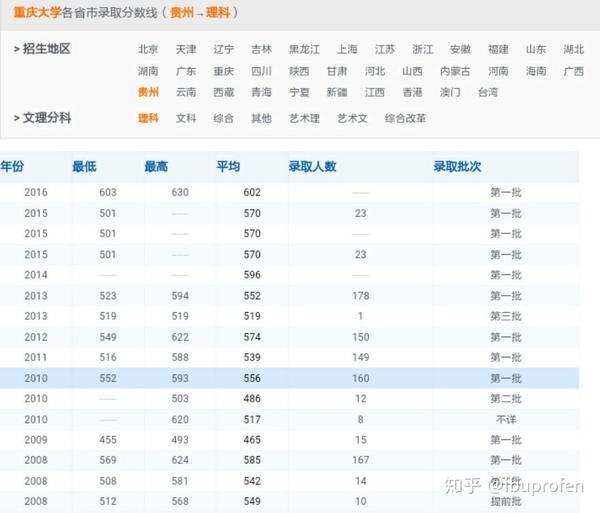The height and width of the screenshot is (513, 600).
Task: Select 山西 region
Action: 412,71
